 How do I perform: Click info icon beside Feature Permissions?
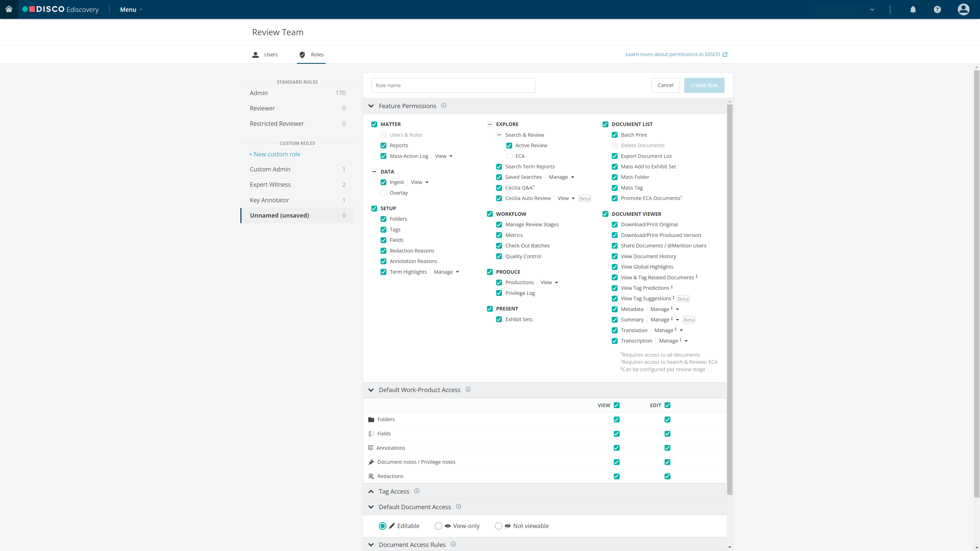point(444,106)
